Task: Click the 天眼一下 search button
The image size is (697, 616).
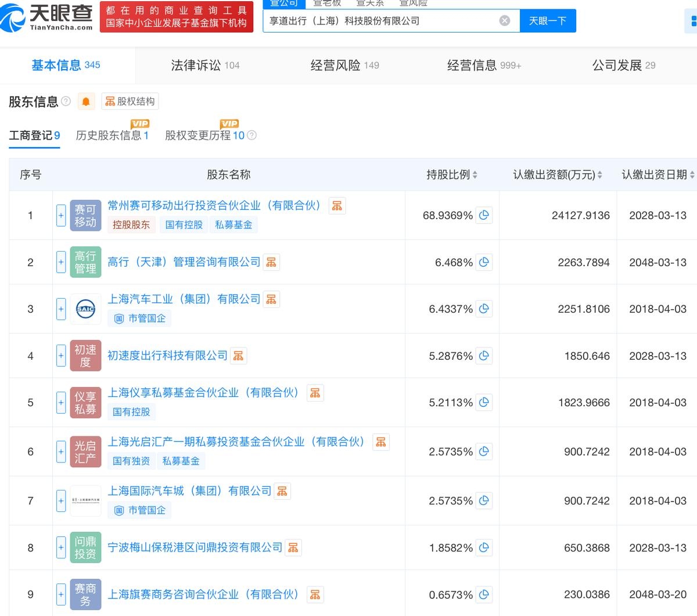Action: (x=547, y=21)
